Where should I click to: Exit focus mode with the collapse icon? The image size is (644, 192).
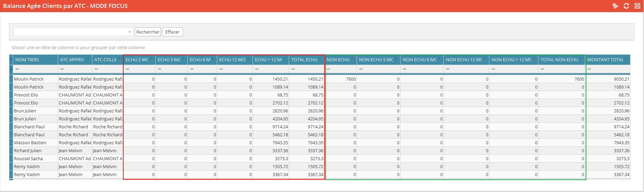(x=637, y=6)
